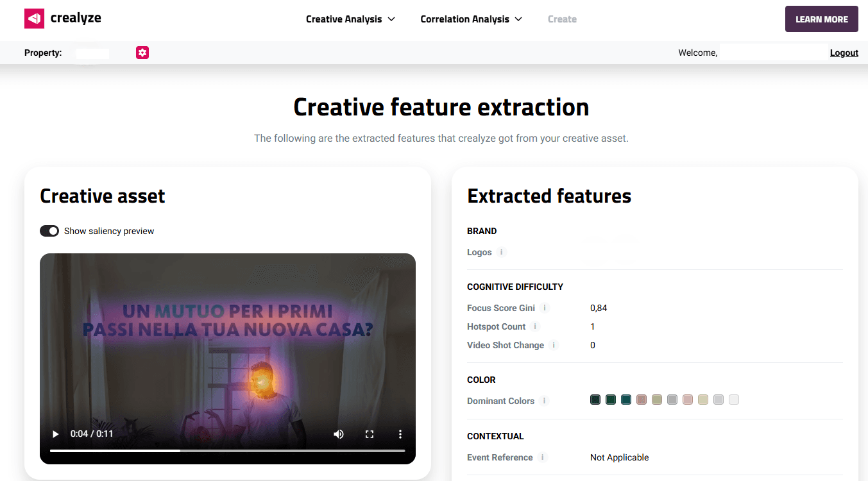Open the Create menu item
The height and width of the screenshot is (481, 868).
tap(562, 19)
